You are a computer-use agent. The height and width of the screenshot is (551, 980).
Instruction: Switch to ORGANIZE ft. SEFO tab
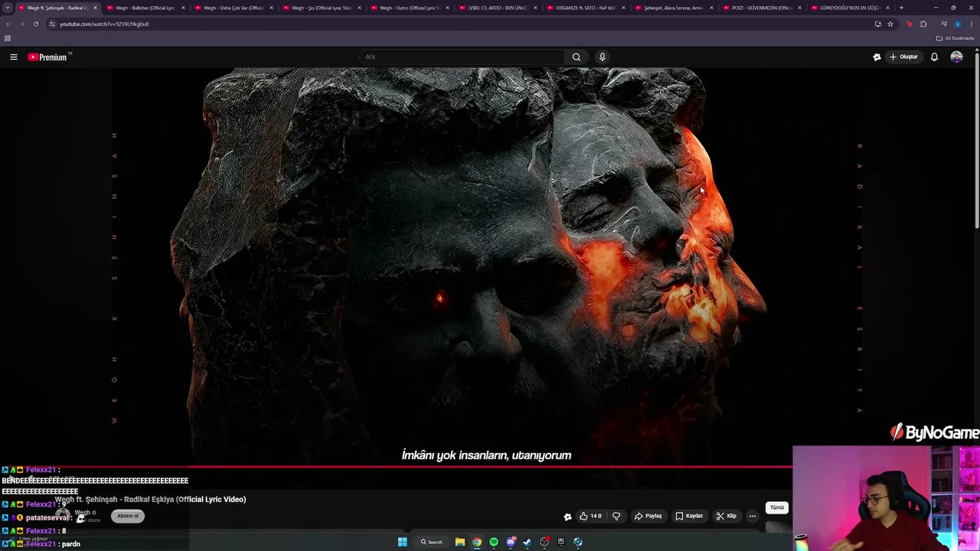pos(586,8)
